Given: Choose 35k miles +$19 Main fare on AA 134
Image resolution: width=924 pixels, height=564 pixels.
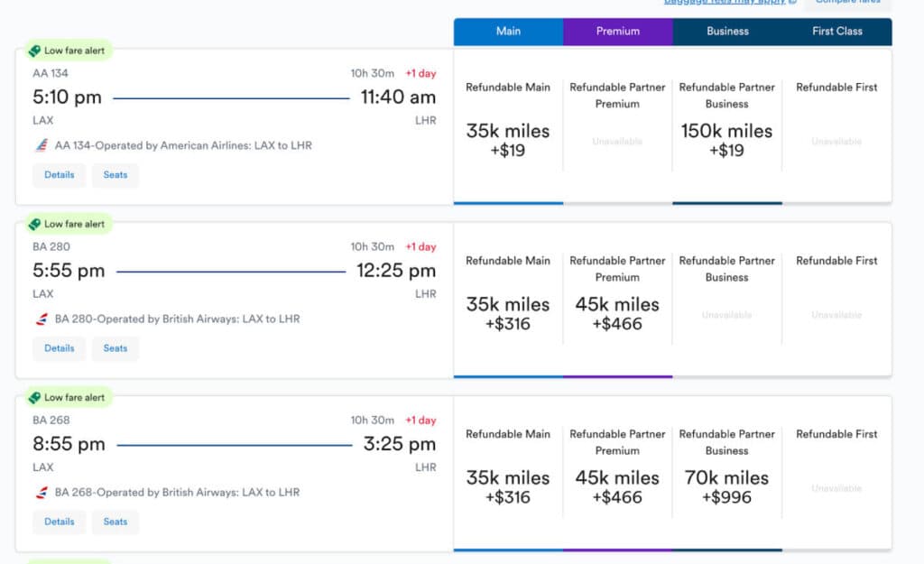Looking at the screenshot, I should (508, 140).
